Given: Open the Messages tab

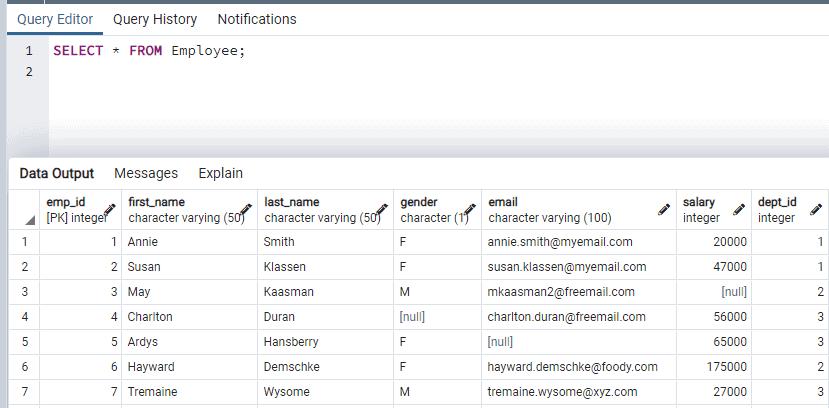Looking at the screenshot, I should (x=146, y=173).
